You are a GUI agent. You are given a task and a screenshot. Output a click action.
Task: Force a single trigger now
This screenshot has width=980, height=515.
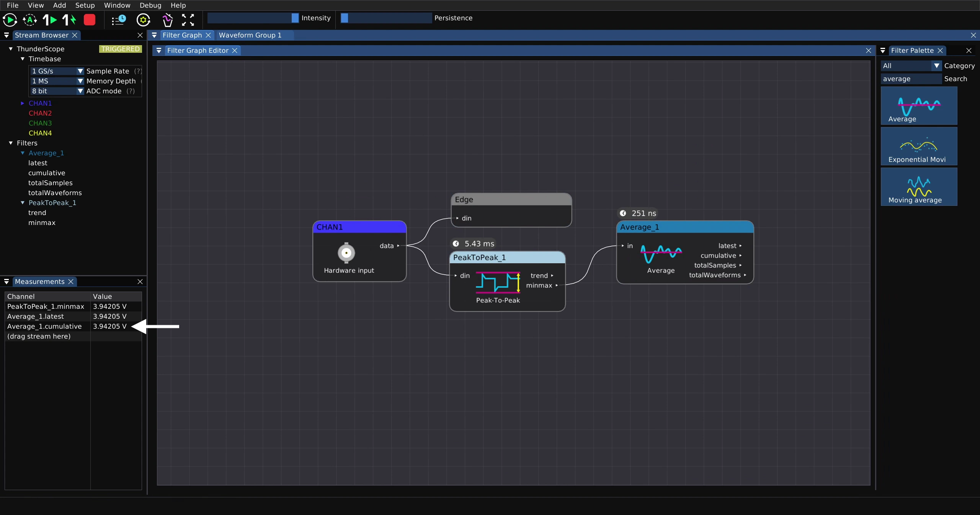[x=70, y=20]
